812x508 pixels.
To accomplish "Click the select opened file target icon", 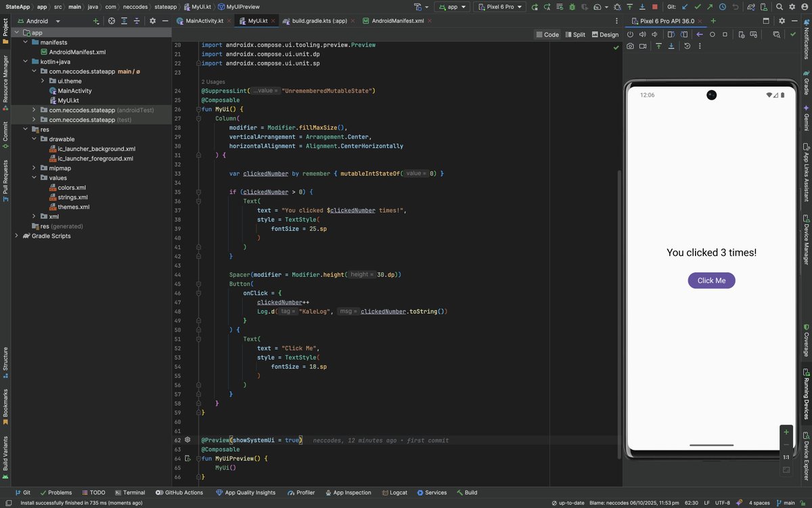I will click(x=112, y=21).
